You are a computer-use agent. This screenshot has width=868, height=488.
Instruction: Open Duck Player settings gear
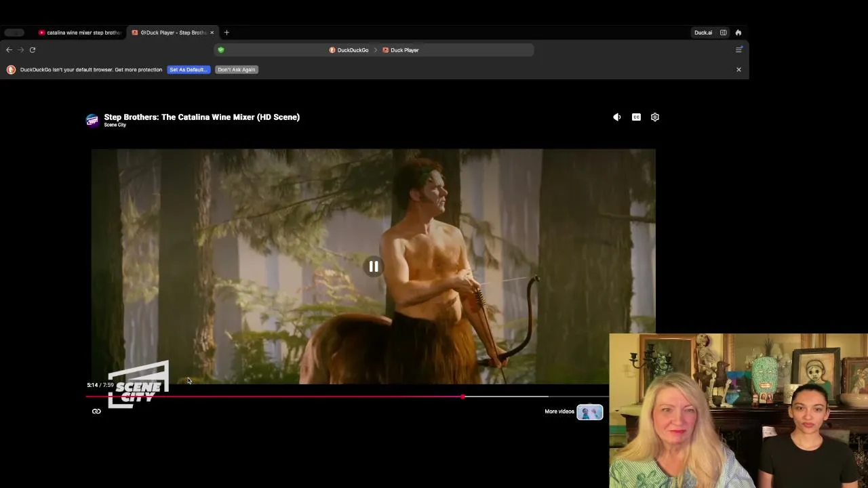[x=655, y=117]
